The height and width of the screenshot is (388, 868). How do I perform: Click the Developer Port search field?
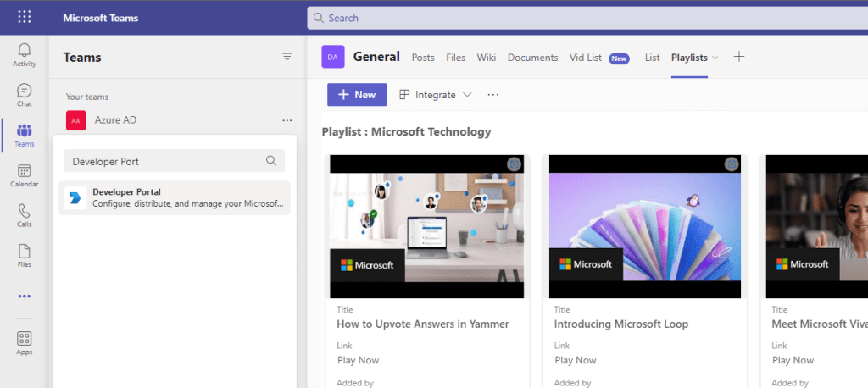click(x=165, y=161)
